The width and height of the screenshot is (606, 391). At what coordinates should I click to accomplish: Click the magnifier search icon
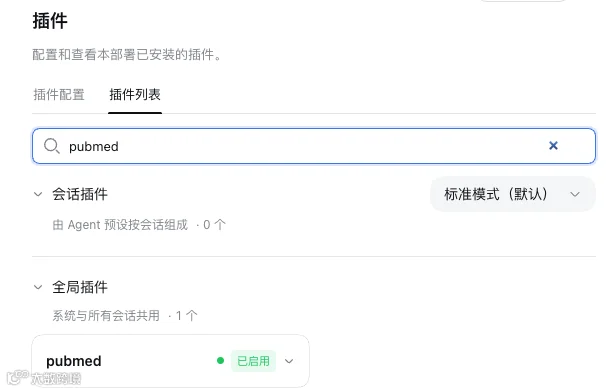[51, 146]
